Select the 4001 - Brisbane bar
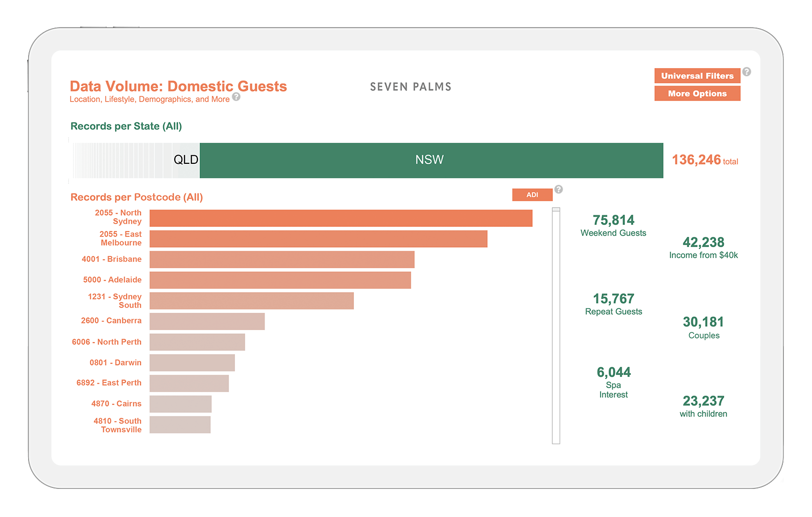 [282, 259]
